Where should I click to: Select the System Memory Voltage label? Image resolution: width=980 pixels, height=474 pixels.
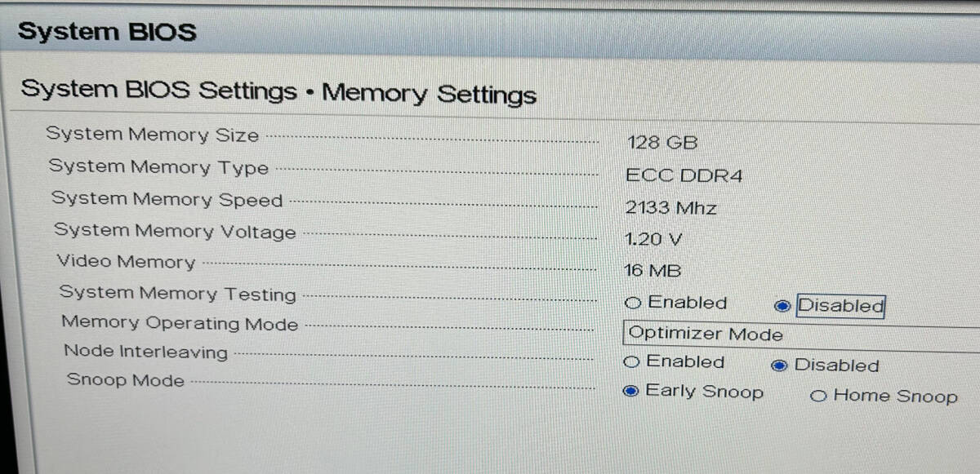tap(175, 231)
